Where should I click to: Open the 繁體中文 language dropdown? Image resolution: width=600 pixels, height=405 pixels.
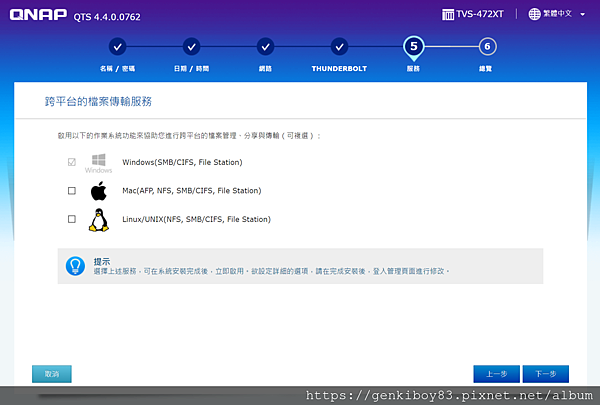coord(557,14)
